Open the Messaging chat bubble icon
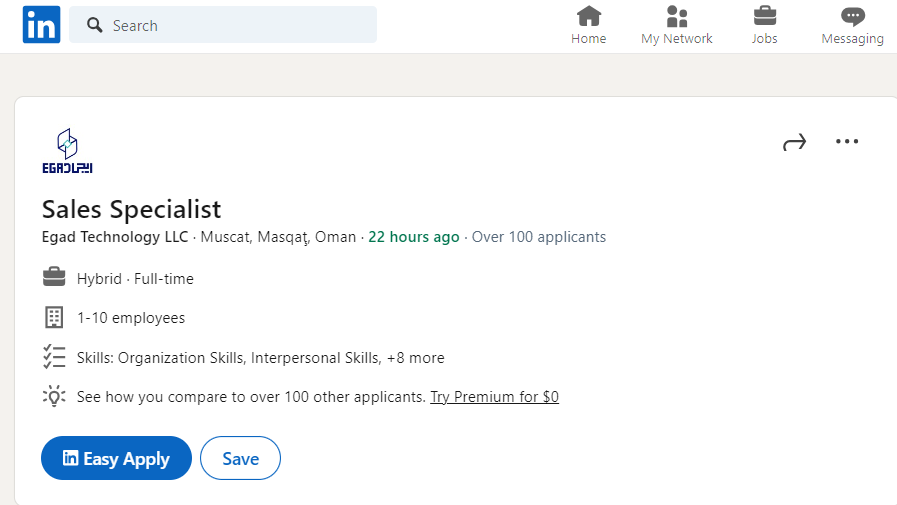This screenshot has width=897, height=505. tap(852, 17)
